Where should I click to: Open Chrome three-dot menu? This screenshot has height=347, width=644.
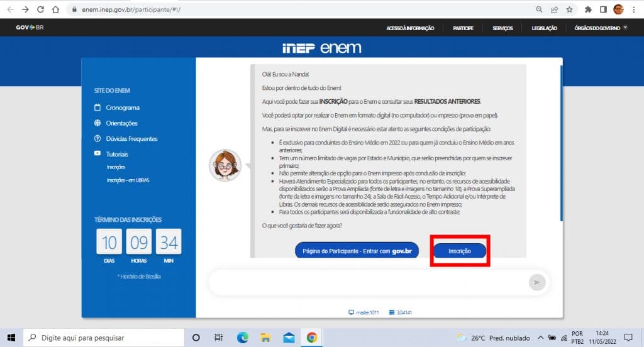pyautogui.click(x=634, y=9)
